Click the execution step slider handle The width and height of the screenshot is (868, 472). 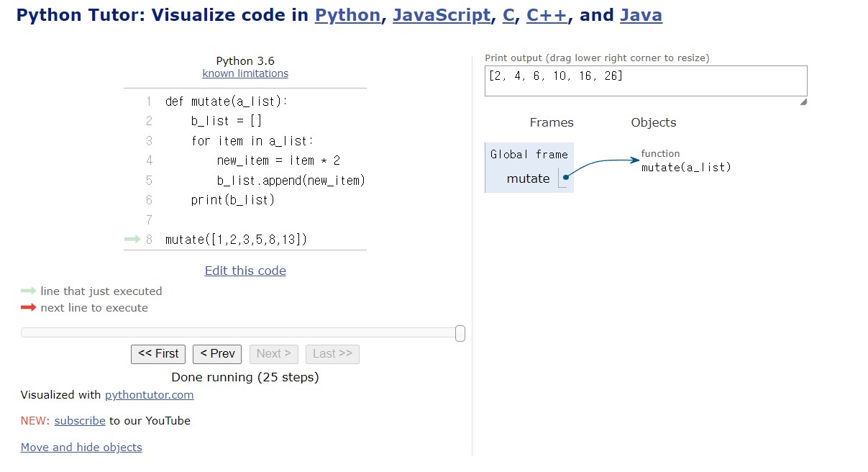coord(460,333)
